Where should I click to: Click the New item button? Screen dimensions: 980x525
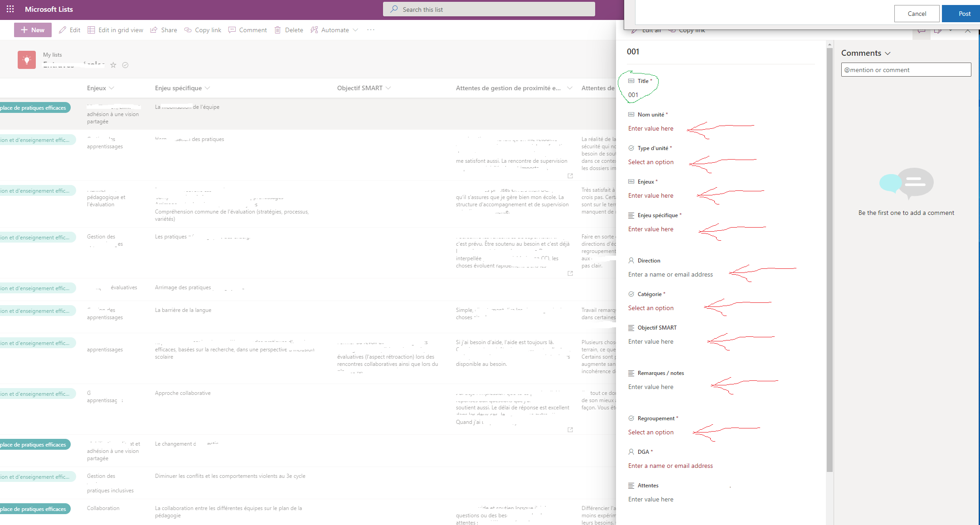33,30
